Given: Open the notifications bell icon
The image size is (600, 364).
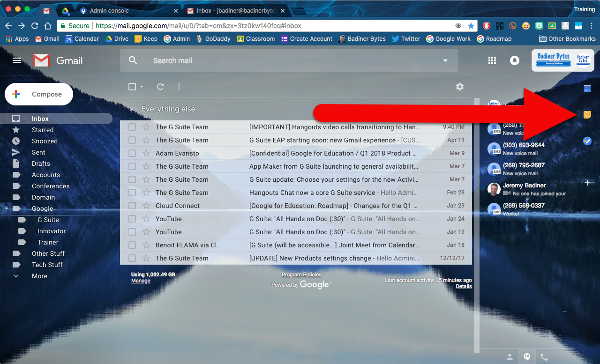Looking at the screenshot, I should pyautogui.click(x=515, y=60).
